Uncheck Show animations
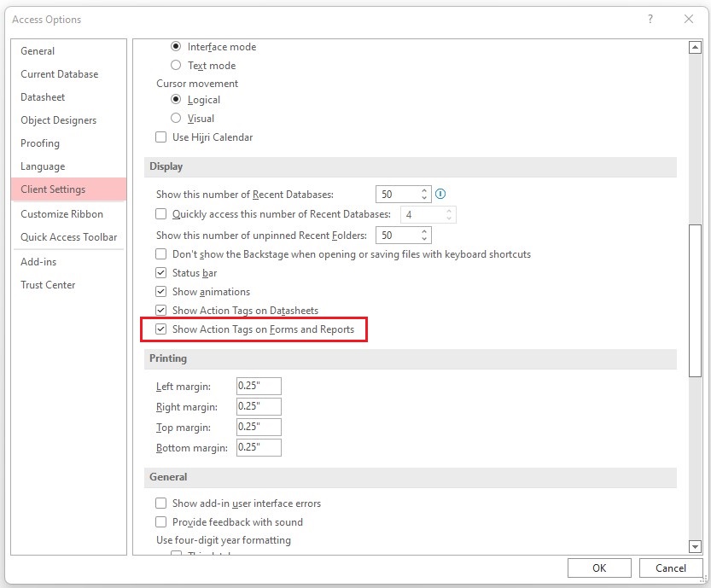 [x=160, y=292]
